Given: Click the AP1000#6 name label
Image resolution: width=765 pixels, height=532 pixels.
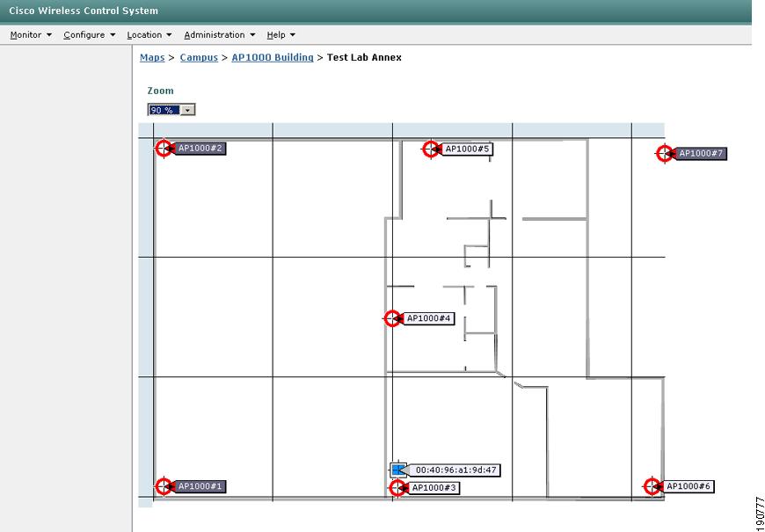Looking at the screenshot, I should pos(688,486).
